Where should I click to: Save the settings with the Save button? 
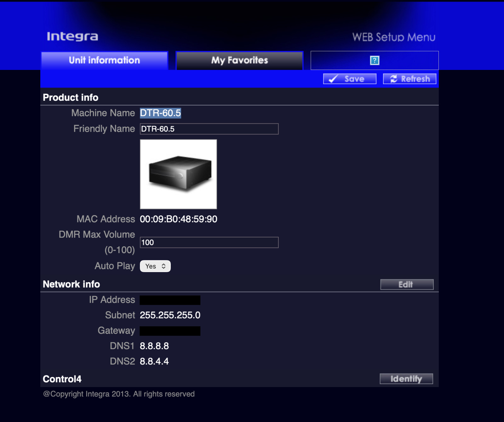click(x=350, y=79)
